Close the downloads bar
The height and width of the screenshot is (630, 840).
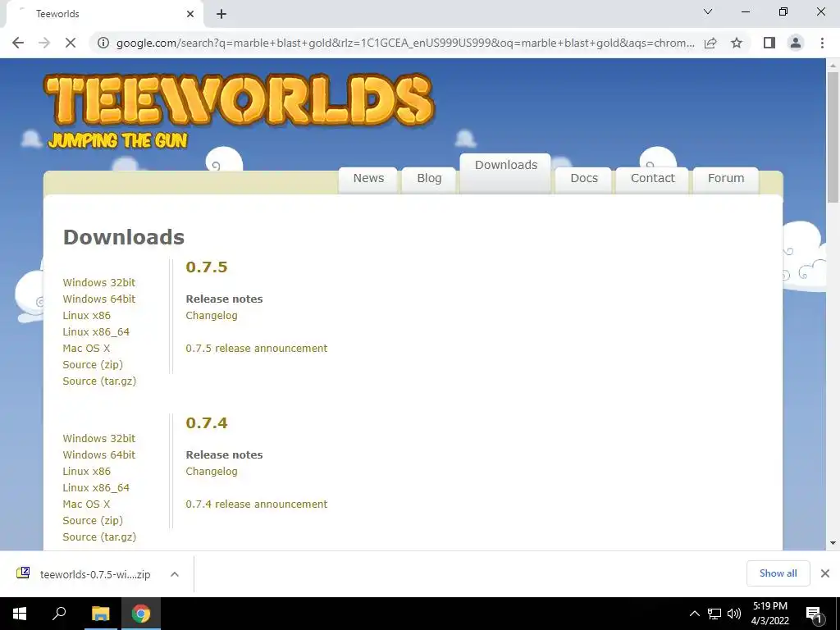[x=825, y=573]
